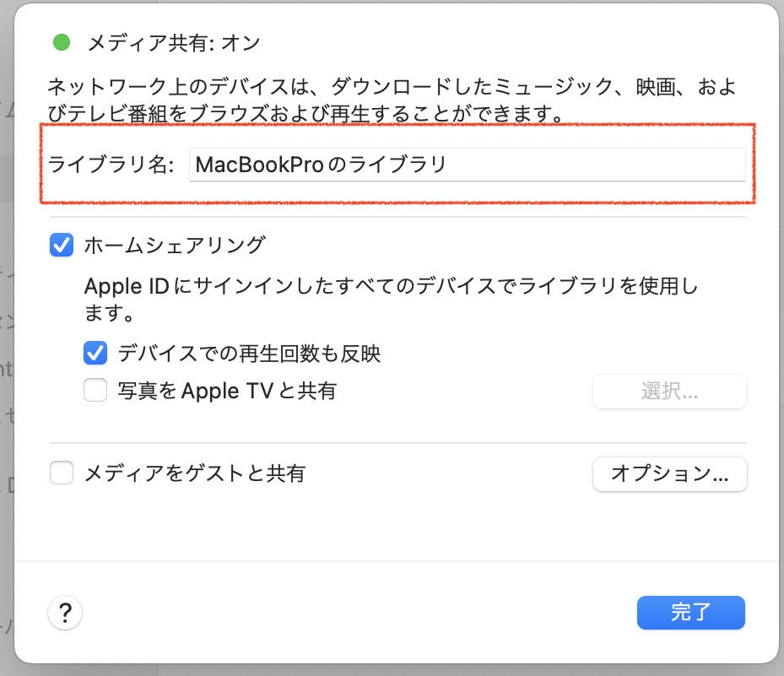
Task: Click the ライブラリ名 text field
Action: [x=467, y=165]
